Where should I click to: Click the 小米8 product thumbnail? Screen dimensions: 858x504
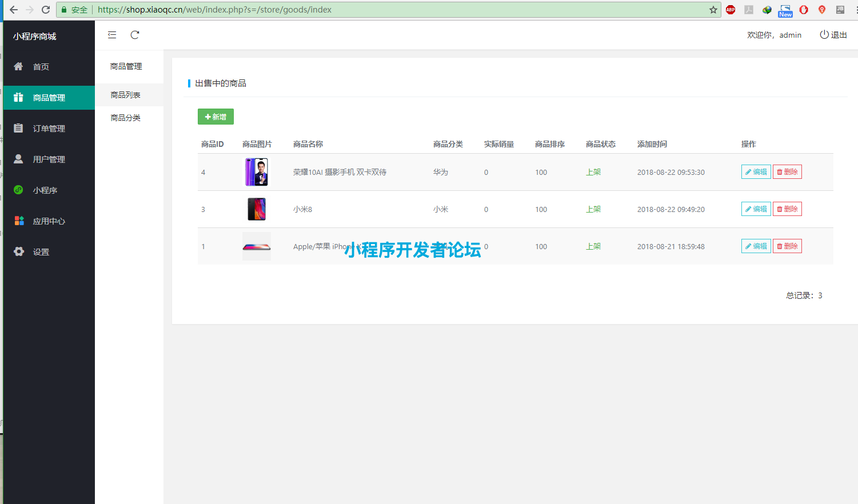pos(257,209)
